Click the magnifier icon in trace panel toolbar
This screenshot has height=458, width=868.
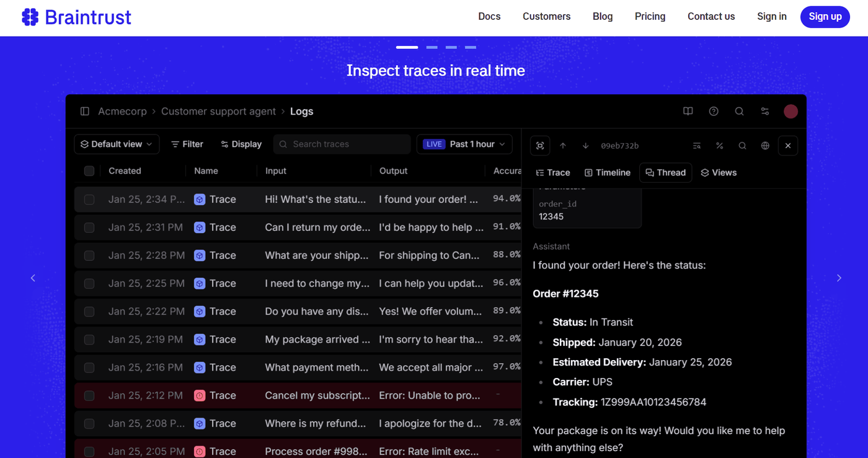pyautogui.click(x=742, y=146)
